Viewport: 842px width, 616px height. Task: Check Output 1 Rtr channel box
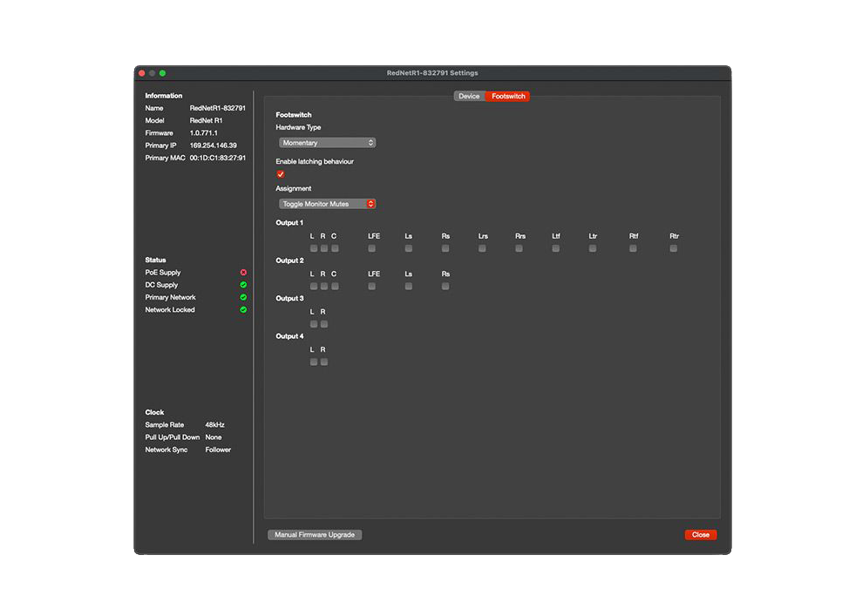pos(674,248)
